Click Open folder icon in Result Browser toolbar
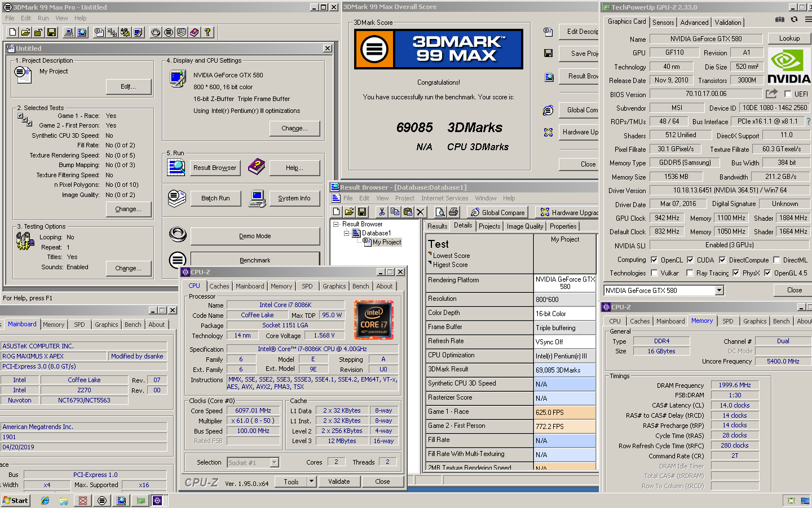 [349, 212]
